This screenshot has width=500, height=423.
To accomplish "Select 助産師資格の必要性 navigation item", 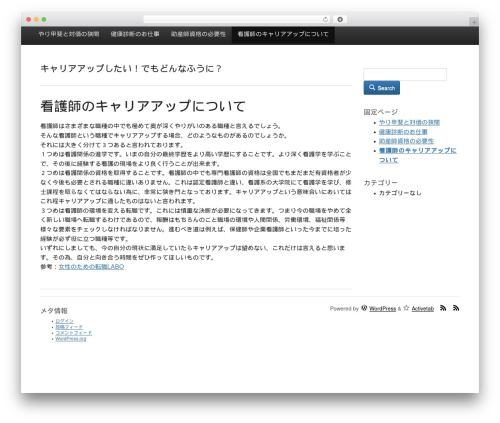I will click(x=198, y=34).
